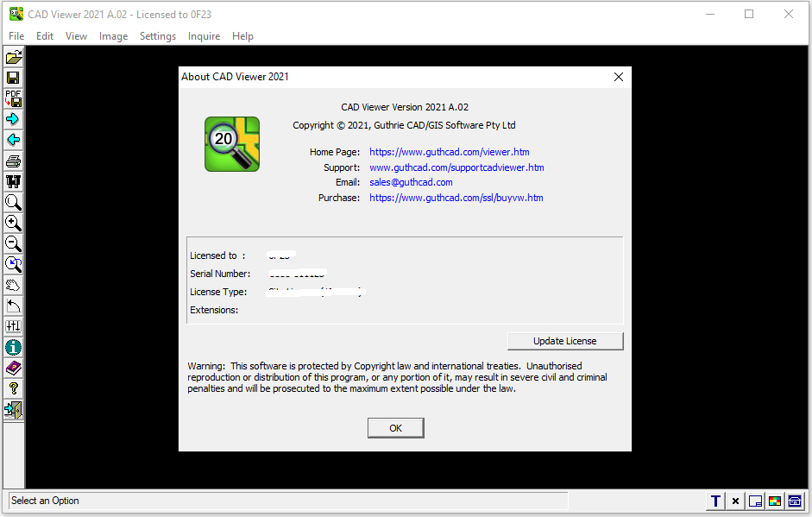812x517 pixels.
Task: Select the Pan hand tool
Action: pos(14,286)
